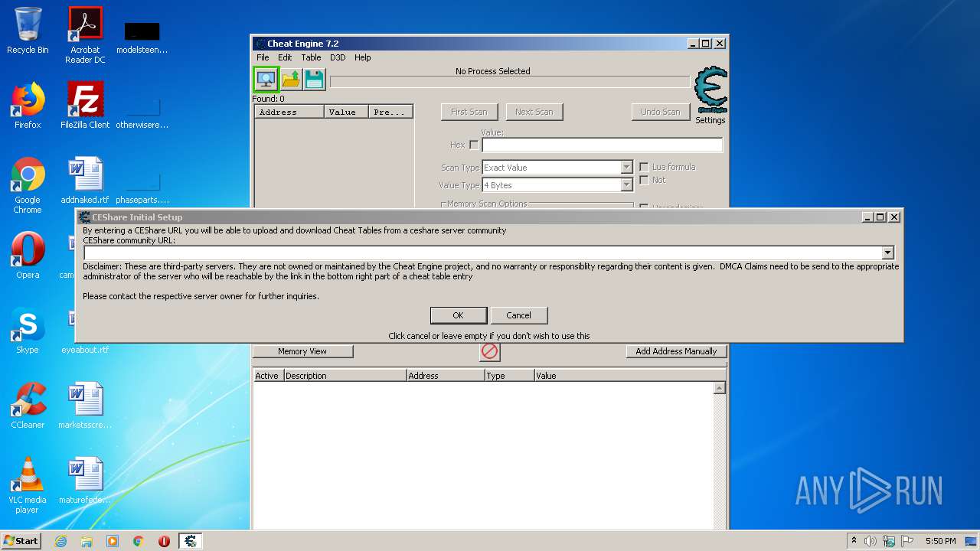
Task: Click the Next Scan button
Action: click(x=534, y=112)
